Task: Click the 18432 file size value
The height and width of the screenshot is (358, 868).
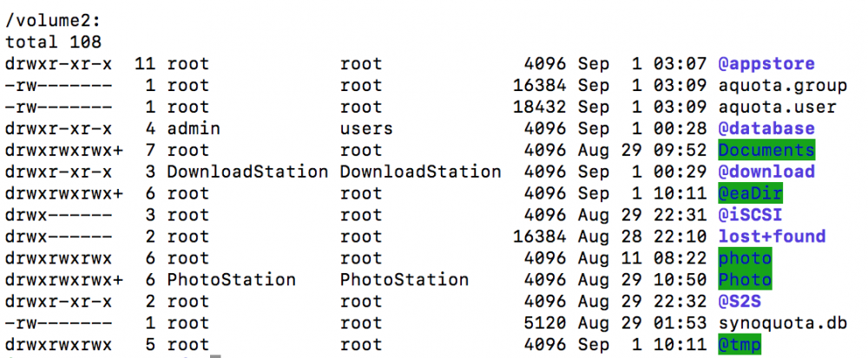Action: [x=540, y=107]
